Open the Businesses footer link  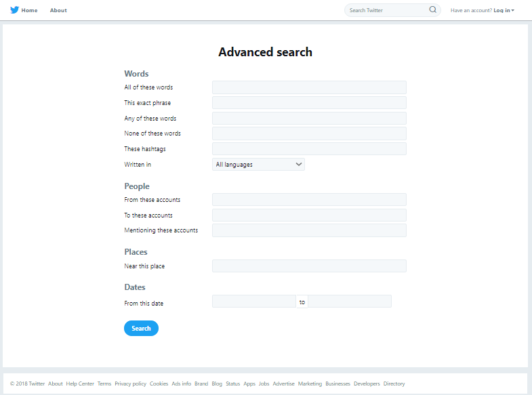point(337,383)
